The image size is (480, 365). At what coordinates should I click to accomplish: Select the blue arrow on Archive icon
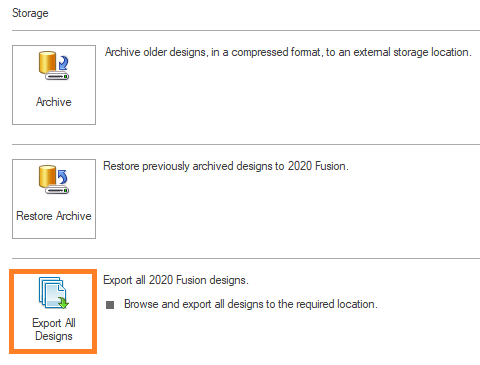pos(63,63)
